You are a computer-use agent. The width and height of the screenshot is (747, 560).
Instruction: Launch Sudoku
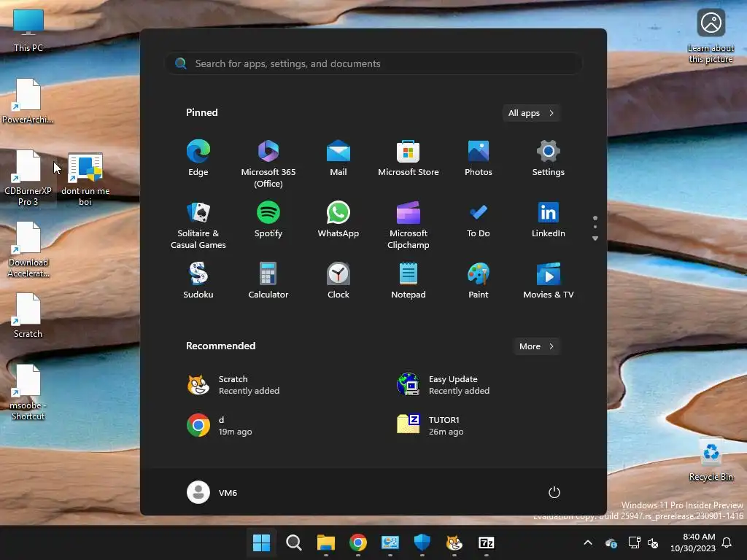coord(198,281)
